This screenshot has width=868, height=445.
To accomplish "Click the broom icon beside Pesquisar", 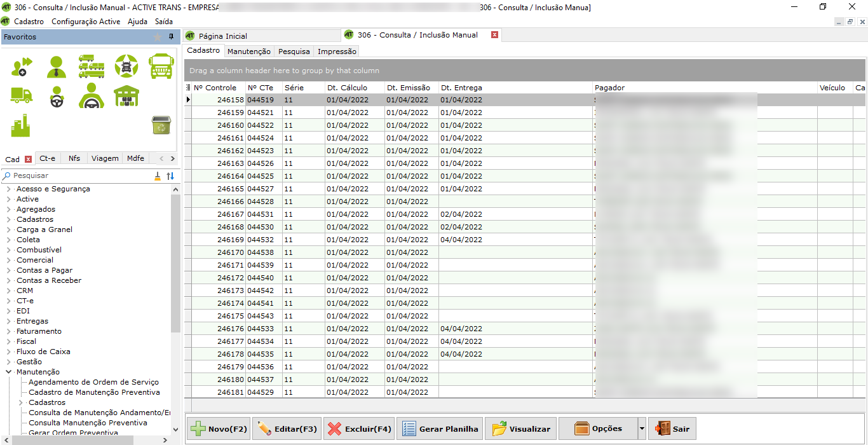I will (x=158, y=176).
